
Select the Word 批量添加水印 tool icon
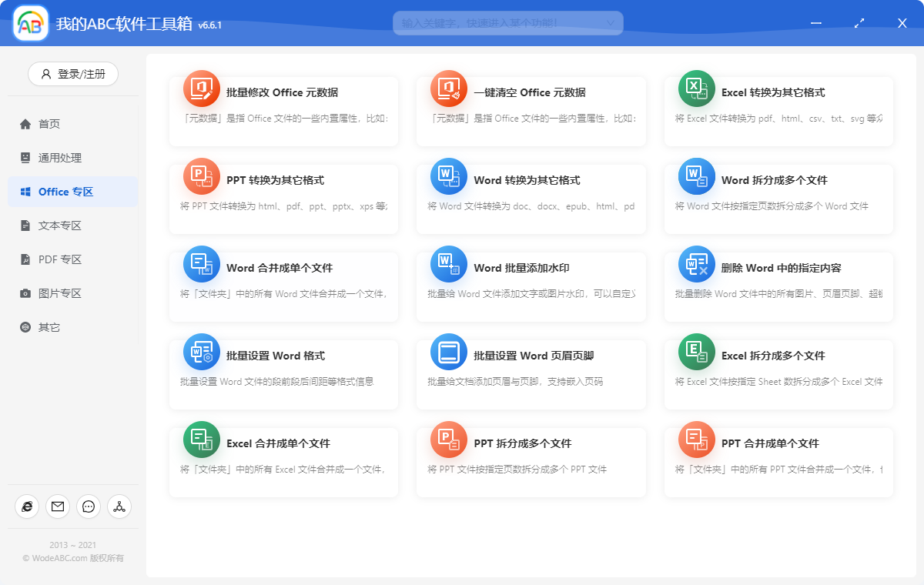(x=449, y=263)
